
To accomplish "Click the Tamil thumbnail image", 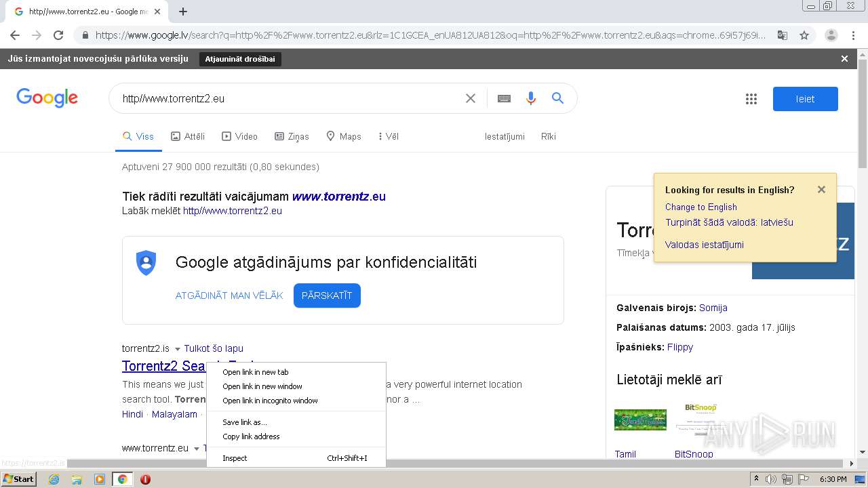I will [x=640, y=420].
